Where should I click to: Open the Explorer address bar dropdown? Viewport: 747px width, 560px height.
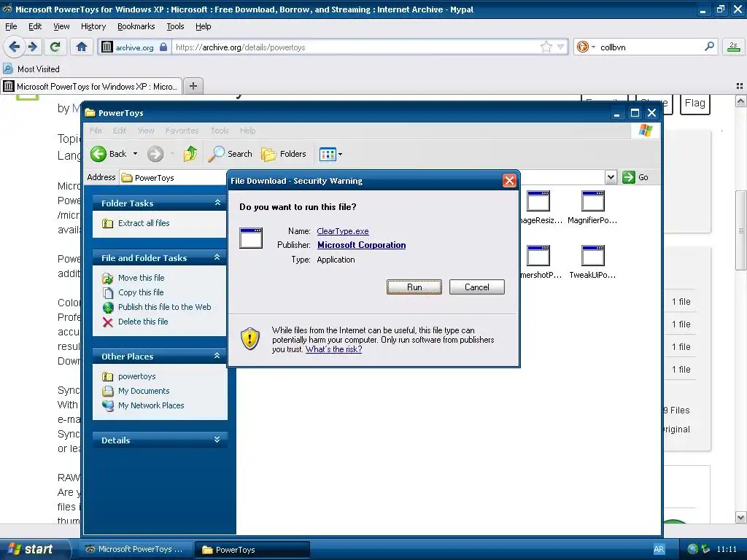click(611, 177)
